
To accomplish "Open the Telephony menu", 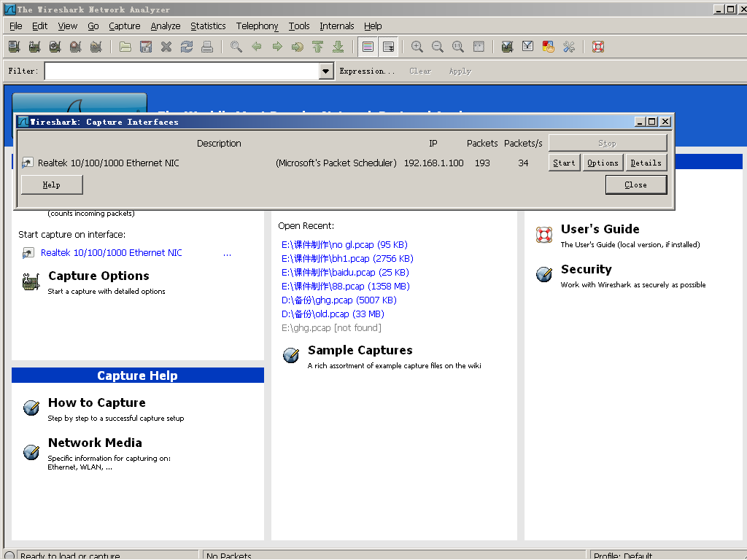I will tap(258, 26).
